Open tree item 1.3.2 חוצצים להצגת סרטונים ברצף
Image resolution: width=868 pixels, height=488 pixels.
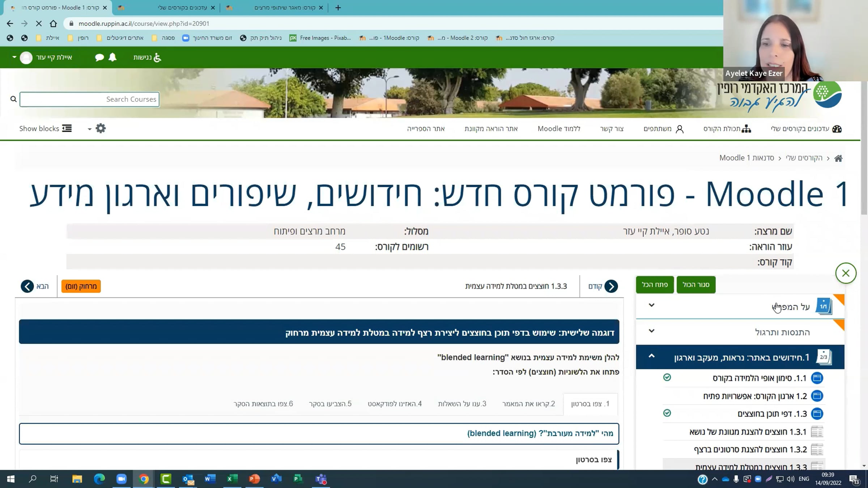750,449
